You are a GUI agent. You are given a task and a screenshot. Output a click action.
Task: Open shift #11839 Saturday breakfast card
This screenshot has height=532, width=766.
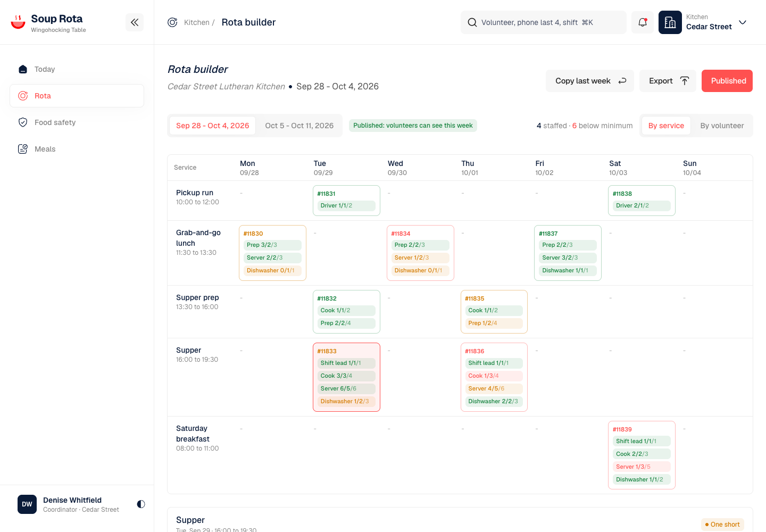[642, 455]
